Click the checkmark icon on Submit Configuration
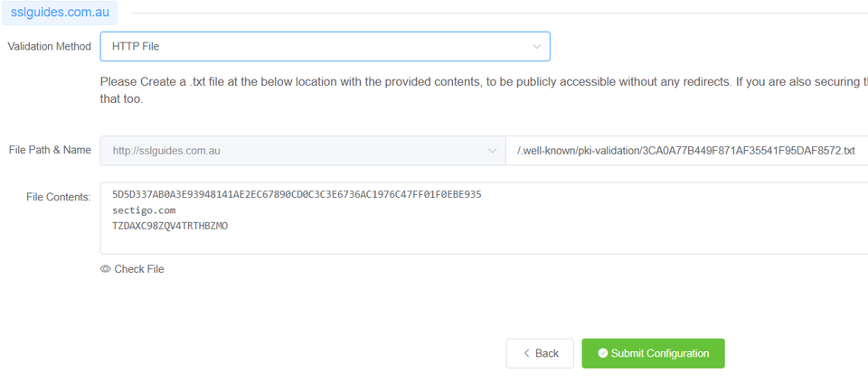This screenshot has height=382, width=868. pyautogui.click(x=602, y=353)
